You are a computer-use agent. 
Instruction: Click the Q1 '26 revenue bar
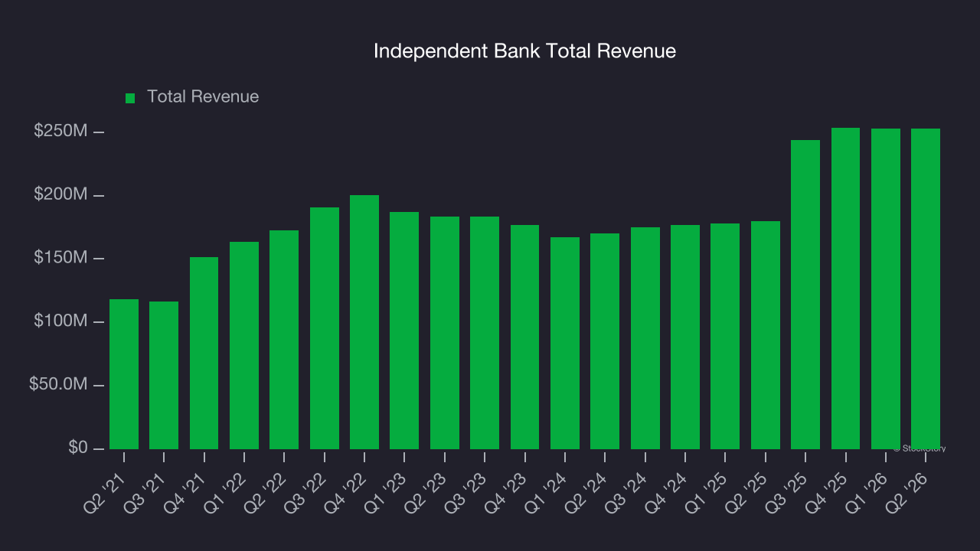(x=886, y=289)
